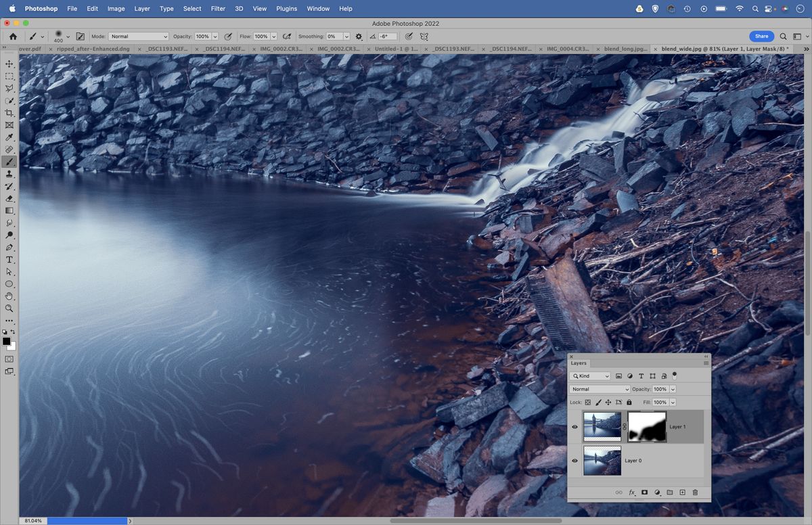Enable Lock transparent pixels

pos(587,402)
